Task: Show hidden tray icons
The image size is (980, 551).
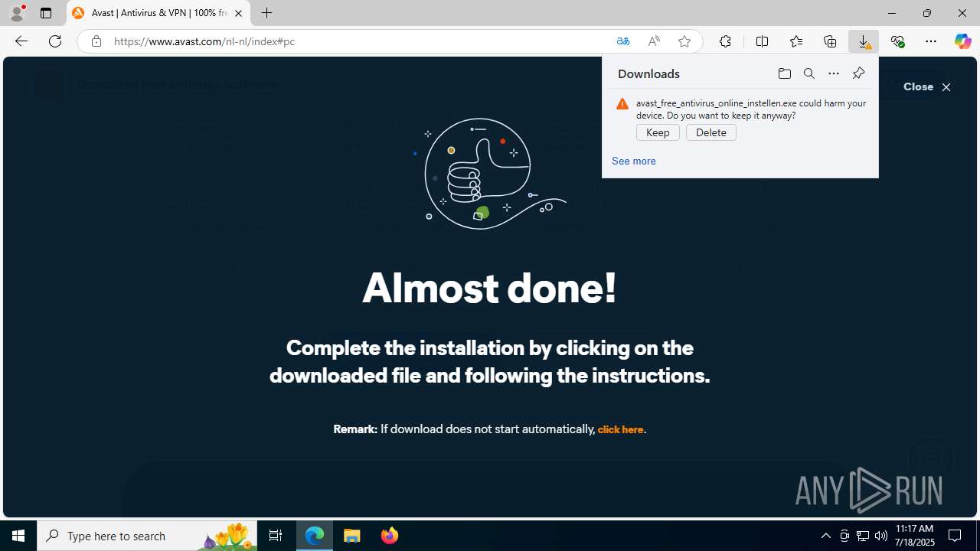Action: pyautogui.click(x=825, y=536)
